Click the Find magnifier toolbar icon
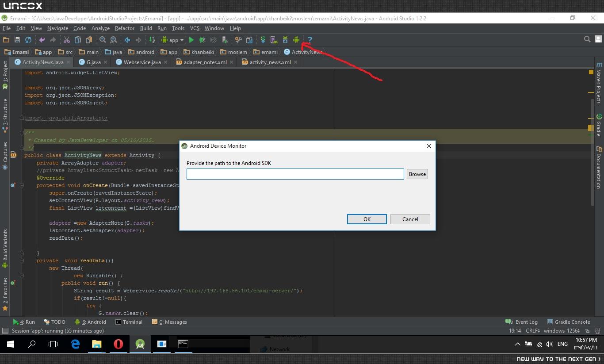The image size is (604, 364). pos(103,40)
